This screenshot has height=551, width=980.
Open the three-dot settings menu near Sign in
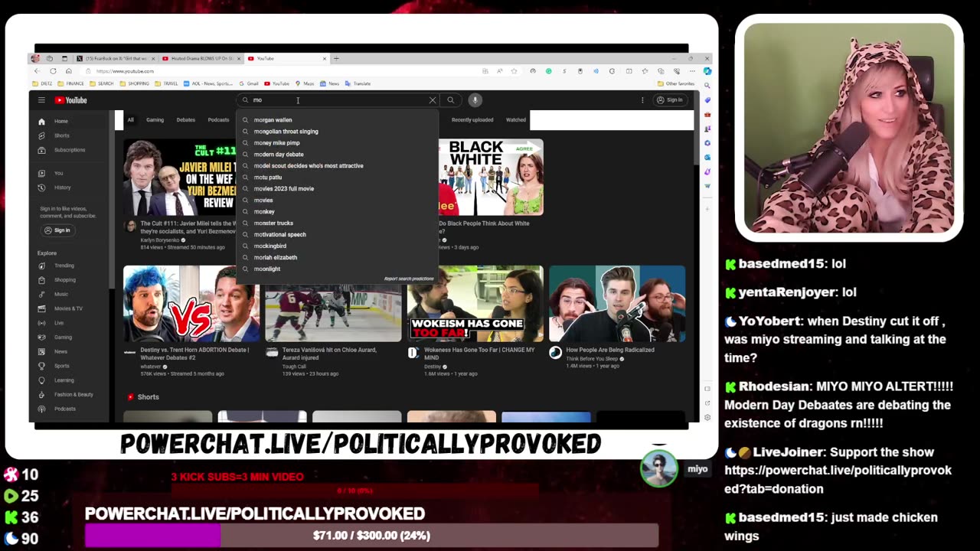coord(642,100)
